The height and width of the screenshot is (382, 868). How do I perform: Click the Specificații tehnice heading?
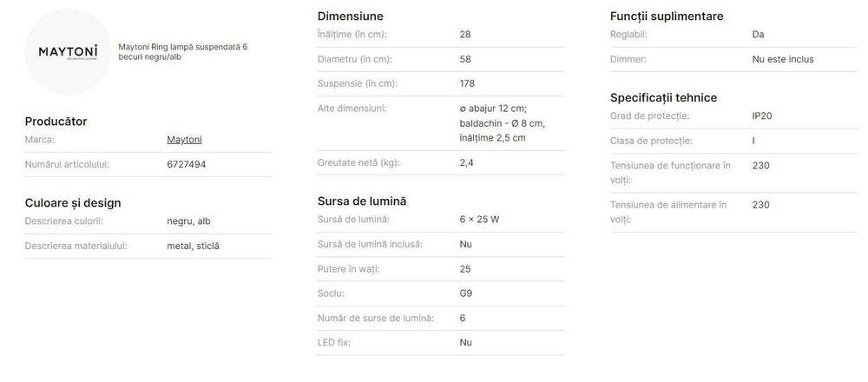coord(663,97)
